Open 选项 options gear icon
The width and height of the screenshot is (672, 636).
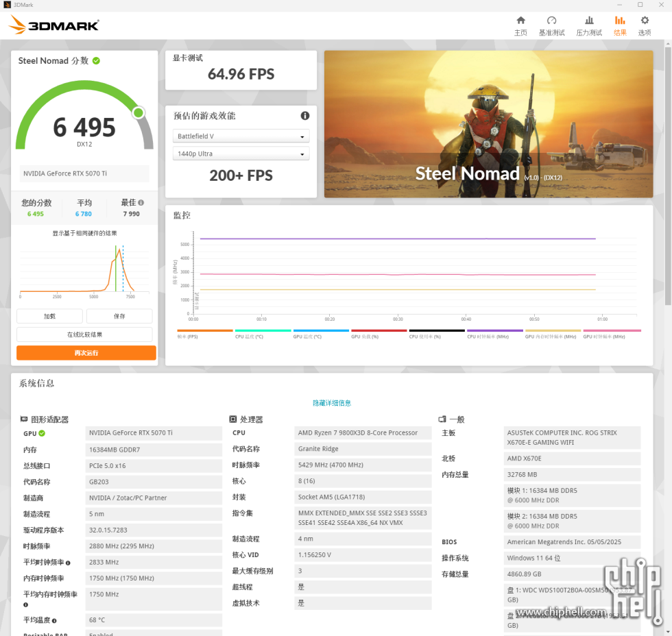click(645, 21)
